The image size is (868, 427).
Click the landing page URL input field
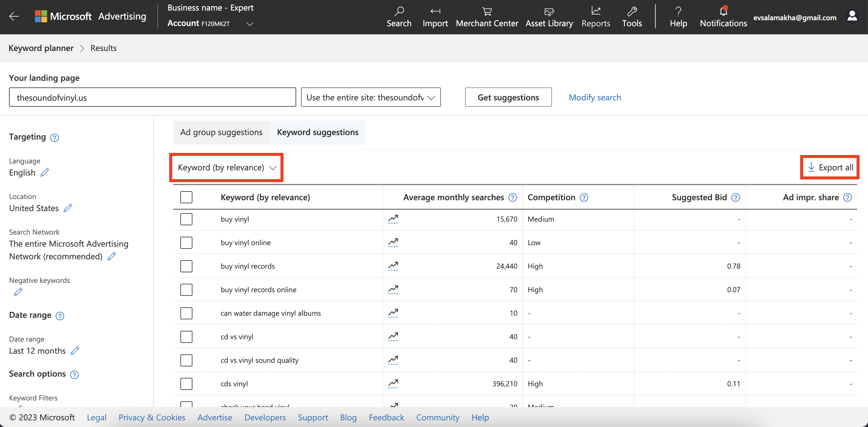click(152, 97)
